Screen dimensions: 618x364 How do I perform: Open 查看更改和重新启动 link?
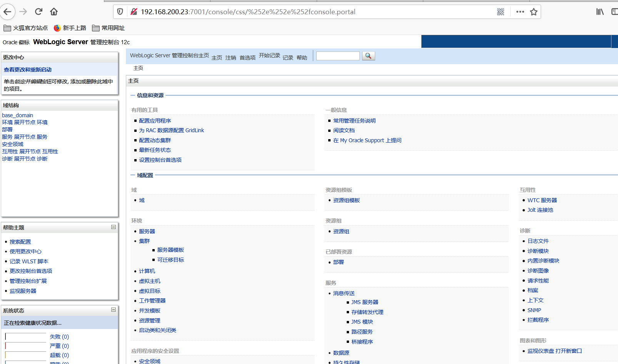(x=28, y=70)
